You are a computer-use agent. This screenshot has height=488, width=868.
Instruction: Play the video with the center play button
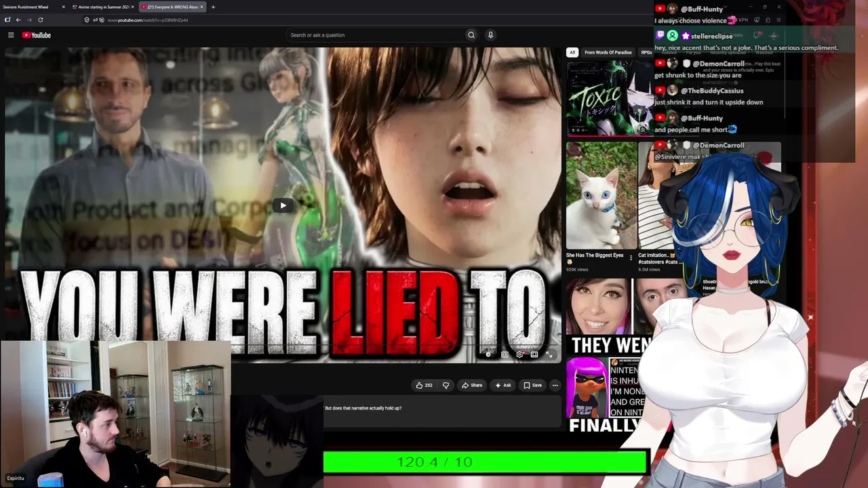click(283, 205)
